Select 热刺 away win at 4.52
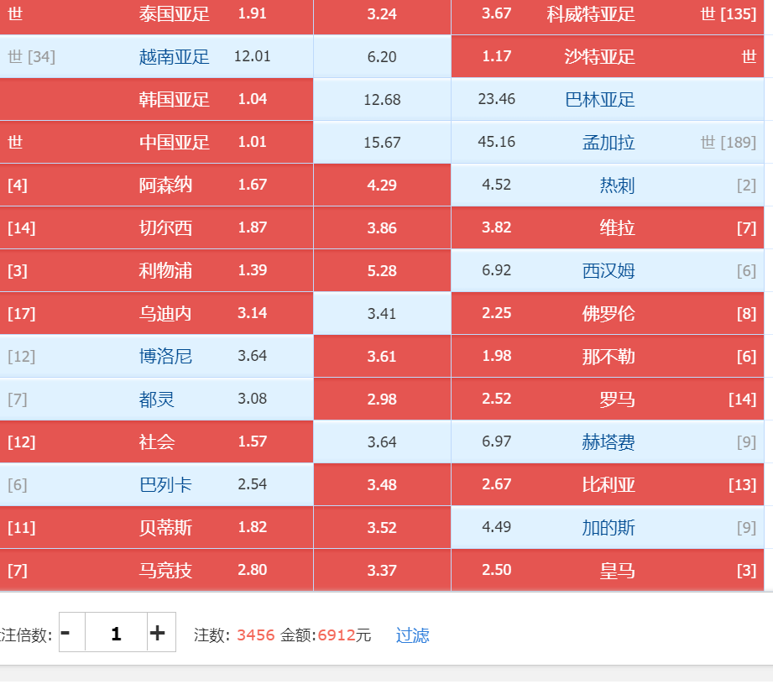Viewport: 773px width, 700px height. coord(608,185)
